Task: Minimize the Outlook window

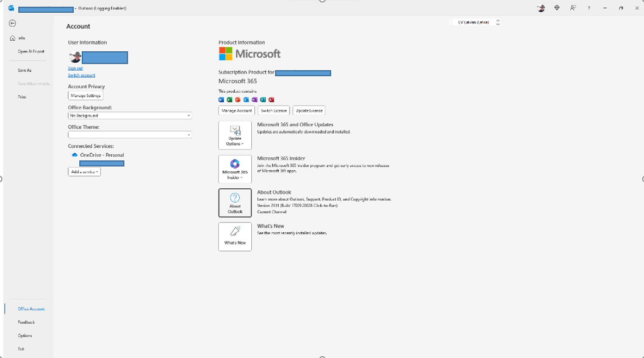Action: [x=605, y=8]
